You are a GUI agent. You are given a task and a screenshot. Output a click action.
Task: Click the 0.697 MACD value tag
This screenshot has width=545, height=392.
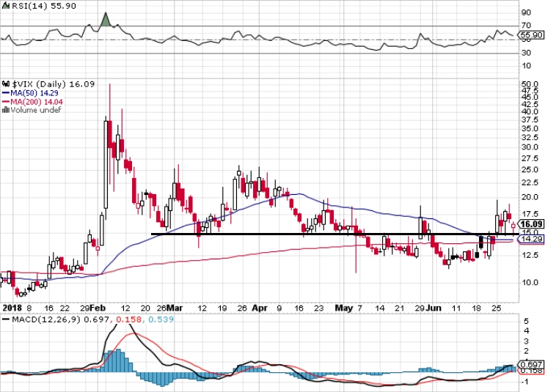(530, 365)
